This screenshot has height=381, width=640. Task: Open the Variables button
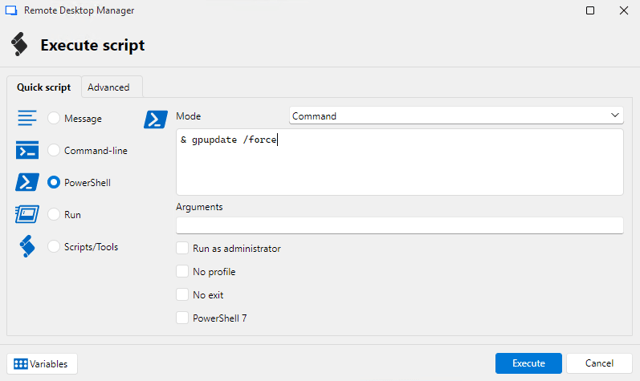[x=42, y=363]
